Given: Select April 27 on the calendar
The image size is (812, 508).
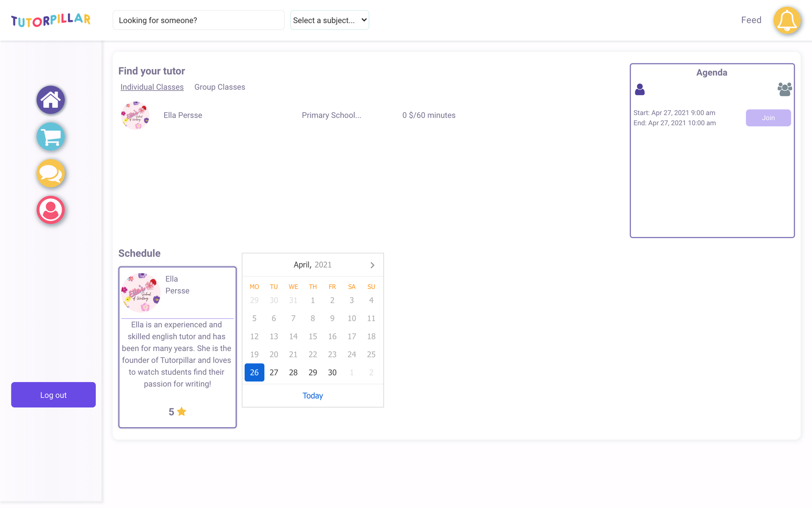Looking at the screenshot, I should 274,373.
